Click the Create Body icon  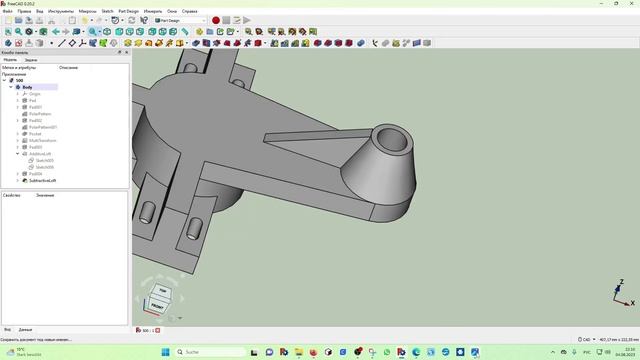pyautogui.click(x=8, y=43)
